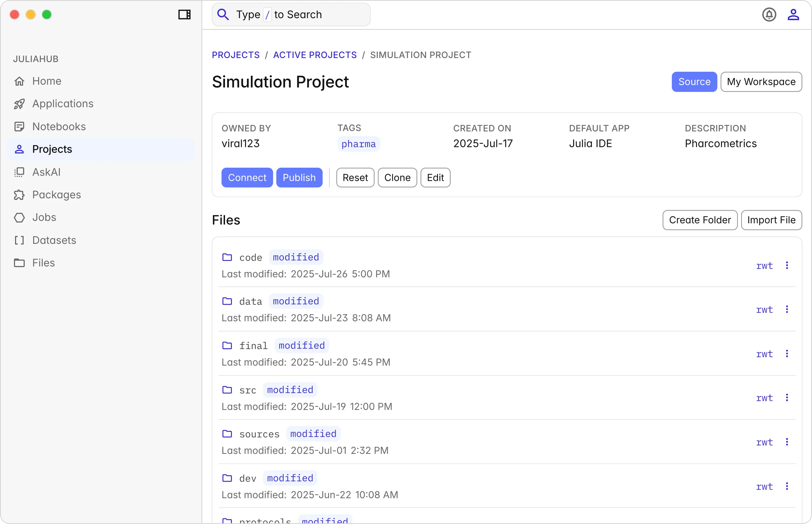Image resolution: width=812 pixels, height=524 pixels.
Task: Click the modified badge next to dev
Action: click(290, 478)
